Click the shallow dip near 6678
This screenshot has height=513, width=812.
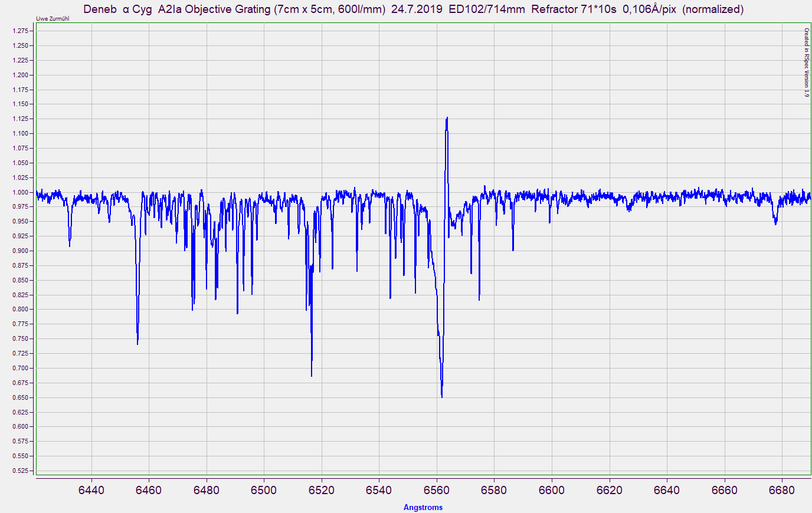pyautogui.click(x=775, y=223)
